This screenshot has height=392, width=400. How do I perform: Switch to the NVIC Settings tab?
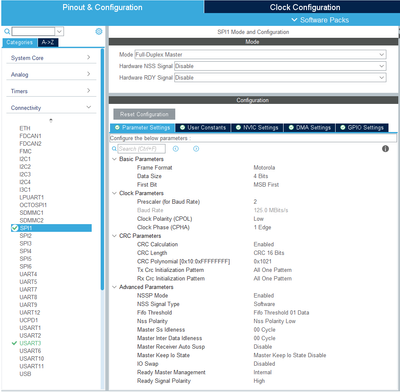pyautogui.click(x=257, y=128)
